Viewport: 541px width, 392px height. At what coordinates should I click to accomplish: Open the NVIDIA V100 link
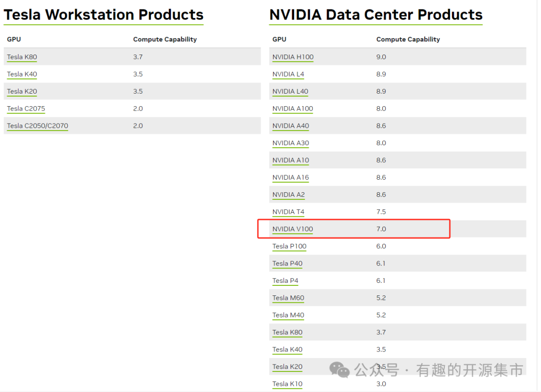pos(293,229)
